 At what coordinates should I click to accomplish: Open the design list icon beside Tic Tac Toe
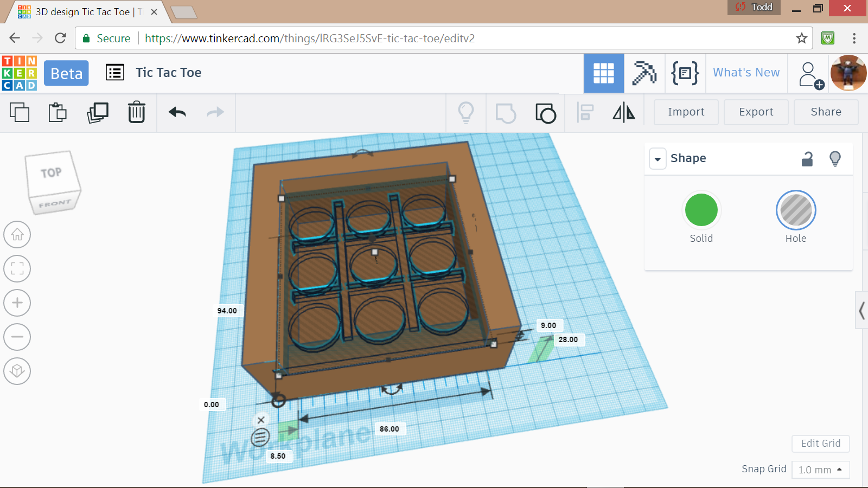(x=115, y=72)
